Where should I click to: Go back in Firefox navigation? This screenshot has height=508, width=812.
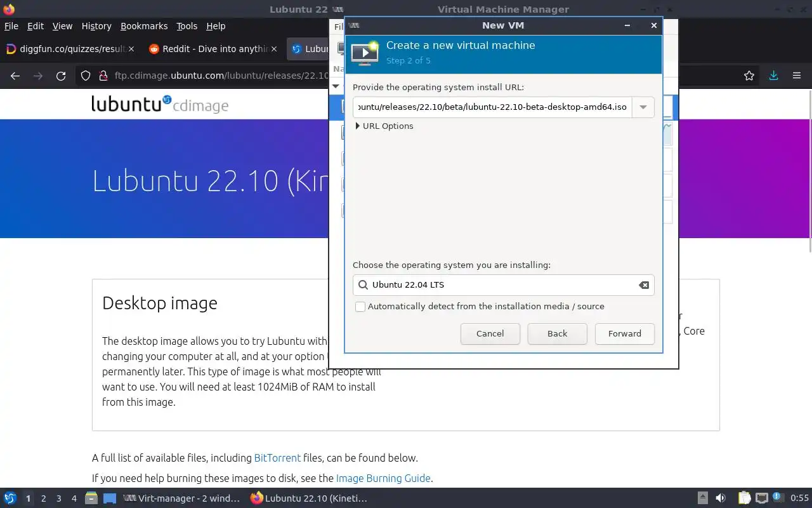(15, 76)
